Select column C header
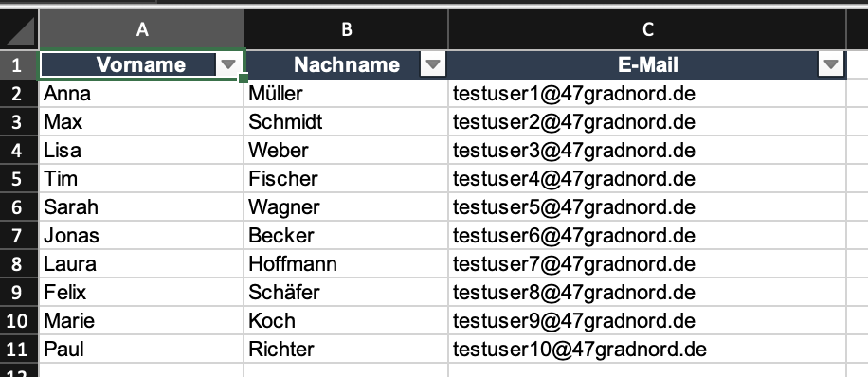Screen dimensions: 868x377 click(x=647, y=29)
